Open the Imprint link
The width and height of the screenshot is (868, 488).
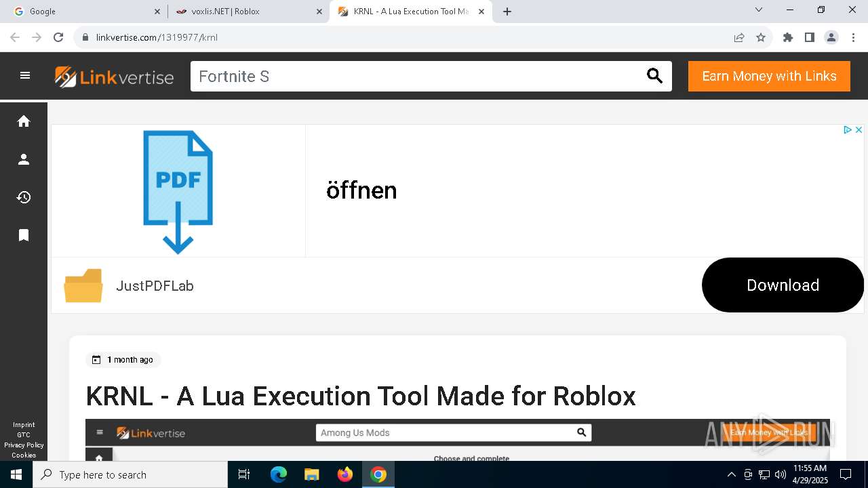(24, 425)
